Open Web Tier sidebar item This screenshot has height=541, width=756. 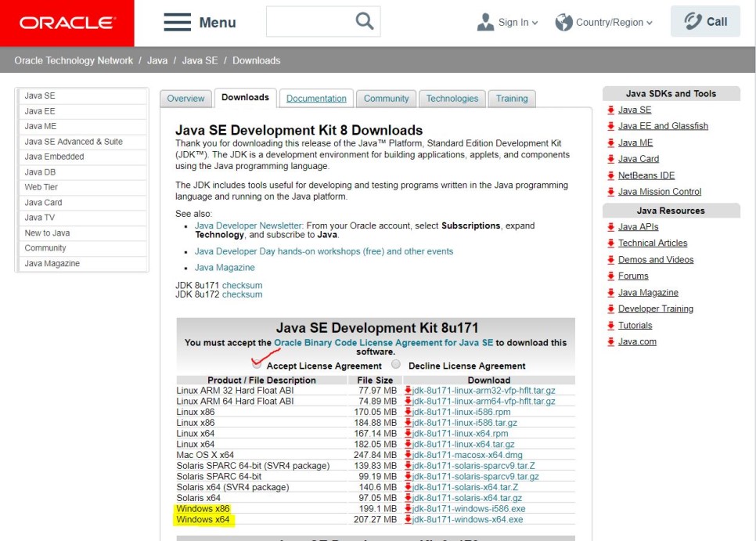82,187
